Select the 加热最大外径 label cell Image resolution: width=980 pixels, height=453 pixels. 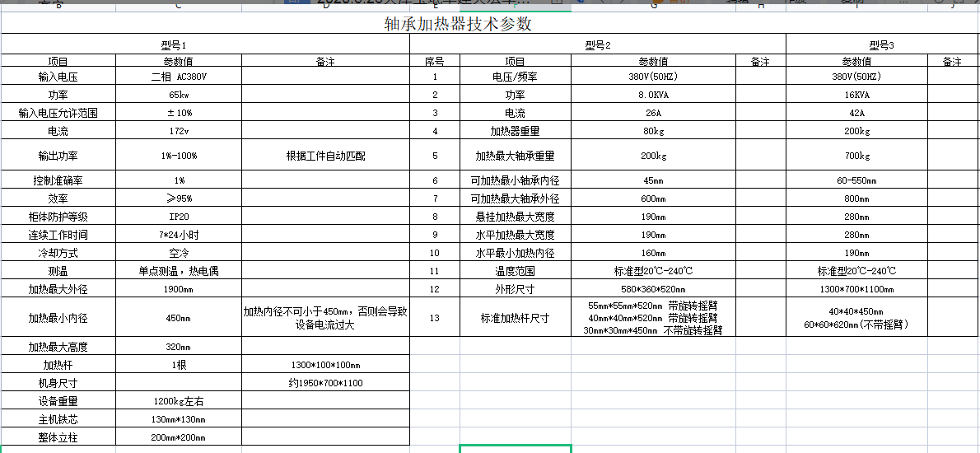(58, 289)
